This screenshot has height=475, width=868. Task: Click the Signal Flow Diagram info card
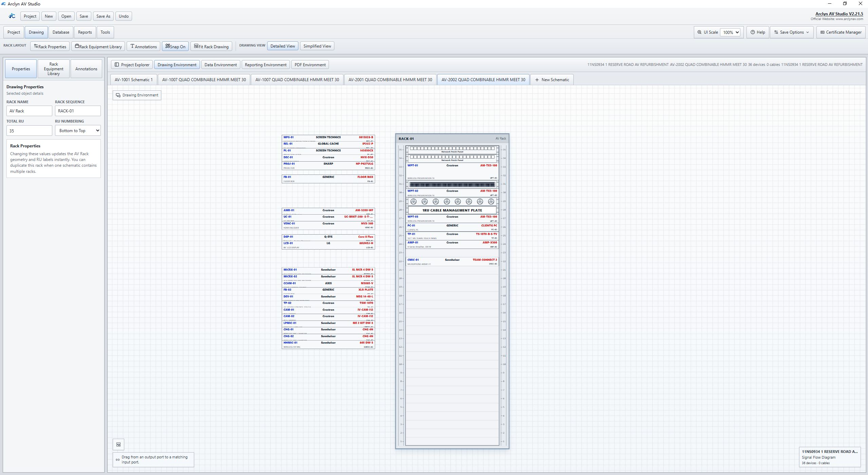830,457
